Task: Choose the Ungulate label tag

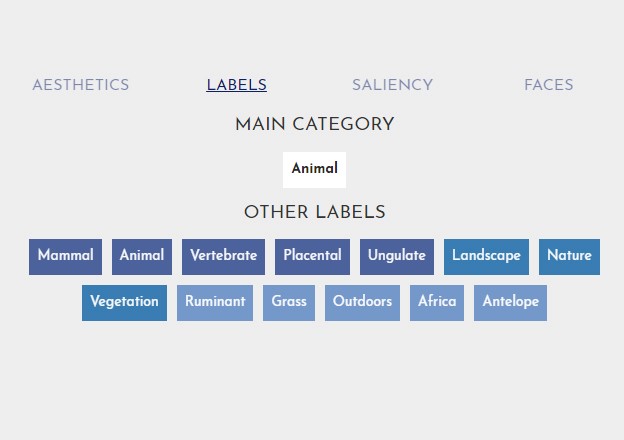Action: [x=396, y=256]
